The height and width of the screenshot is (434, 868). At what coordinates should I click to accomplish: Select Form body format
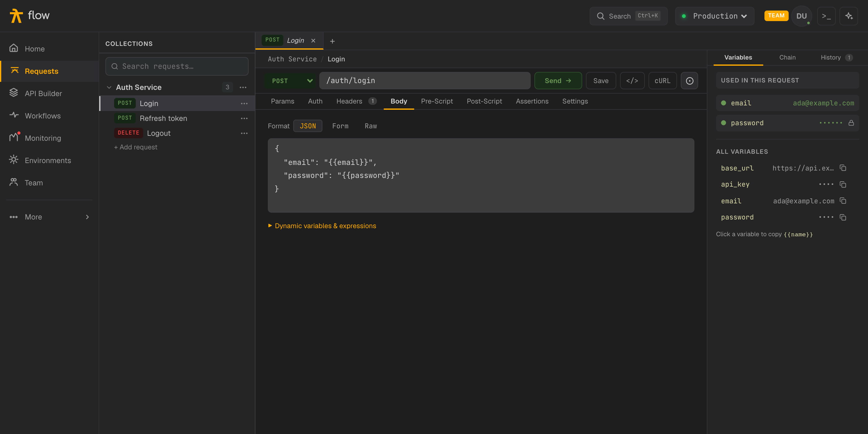click(340, 126)
